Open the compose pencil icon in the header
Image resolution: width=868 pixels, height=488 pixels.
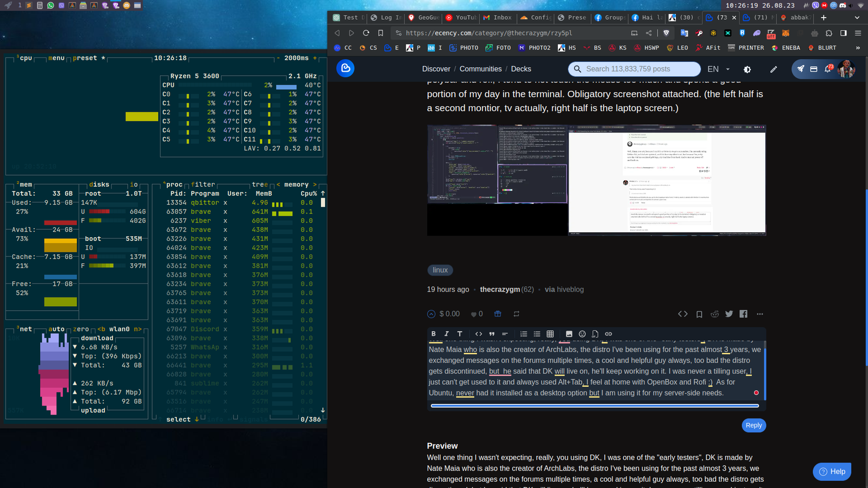pyautogui.click(x=774, y=69)
